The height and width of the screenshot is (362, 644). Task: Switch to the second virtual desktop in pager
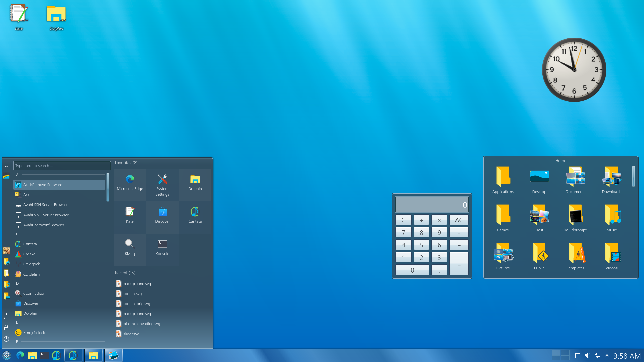pyautogui.click(x=565, y=353)
